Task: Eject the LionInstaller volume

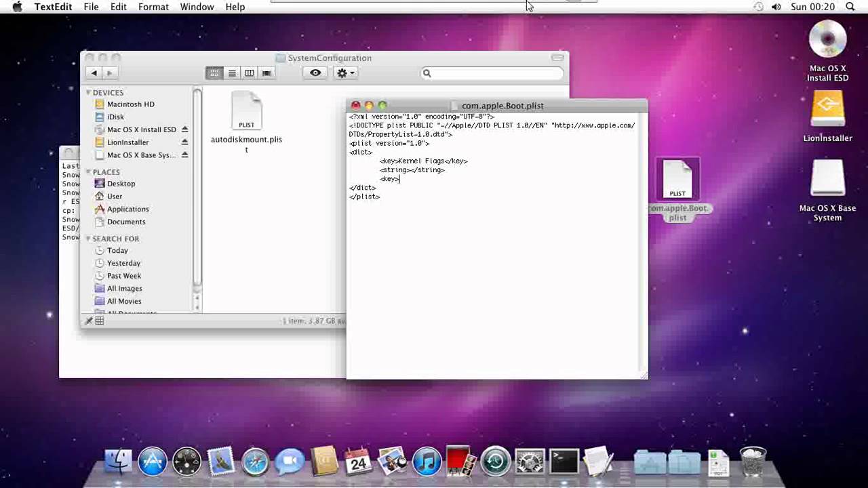Action: click(x=184, y=142)
